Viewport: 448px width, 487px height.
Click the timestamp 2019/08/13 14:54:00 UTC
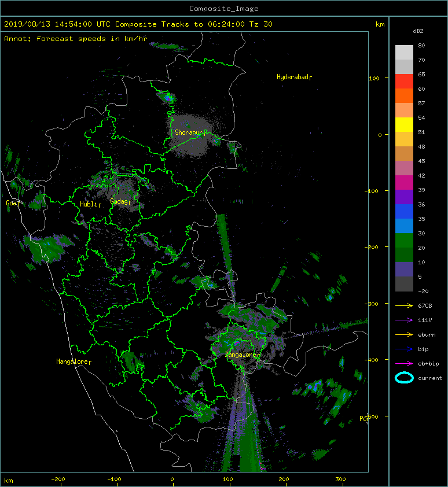pyautogui.click(x=57, y=24)
